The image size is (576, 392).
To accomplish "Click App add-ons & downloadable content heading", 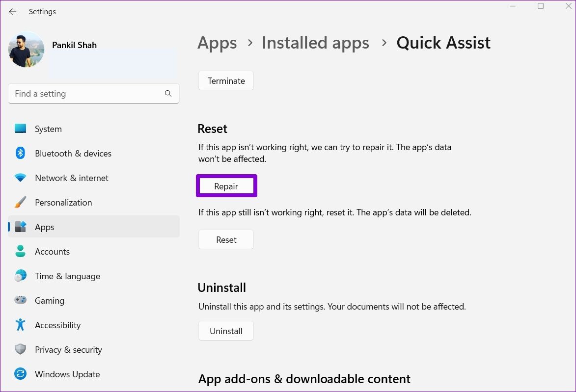I will point(304,379).
